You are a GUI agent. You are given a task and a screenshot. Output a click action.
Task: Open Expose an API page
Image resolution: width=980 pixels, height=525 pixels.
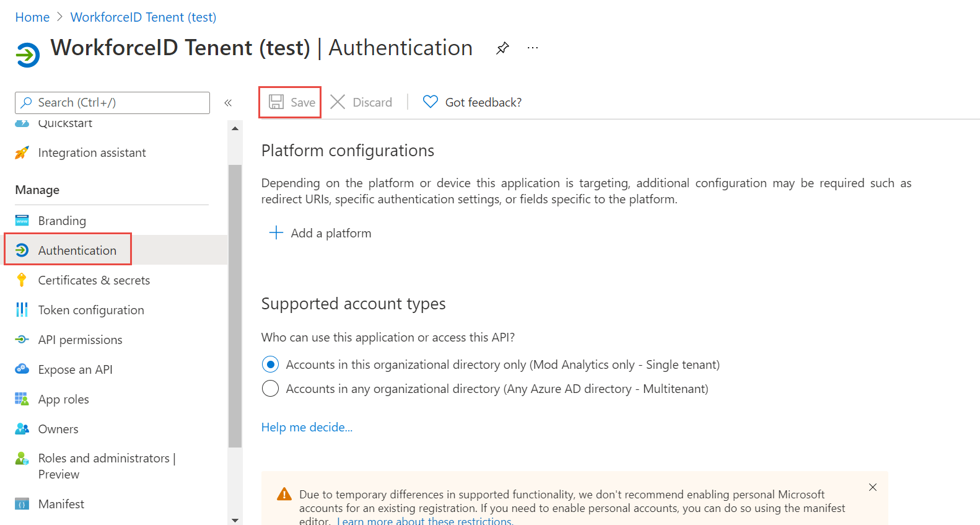pyautogui.click(x=75, y=369)
